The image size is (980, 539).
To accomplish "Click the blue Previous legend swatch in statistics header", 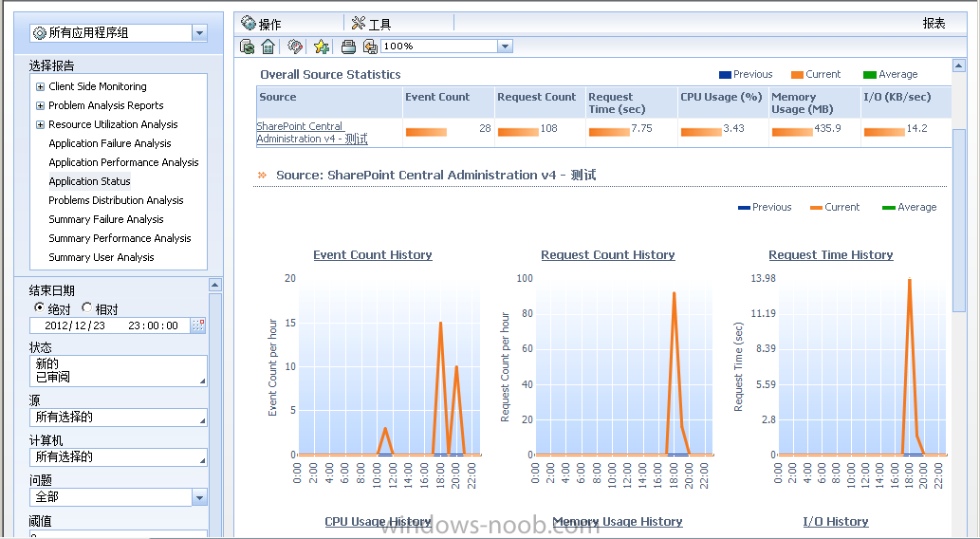I will tap(725, 74).
